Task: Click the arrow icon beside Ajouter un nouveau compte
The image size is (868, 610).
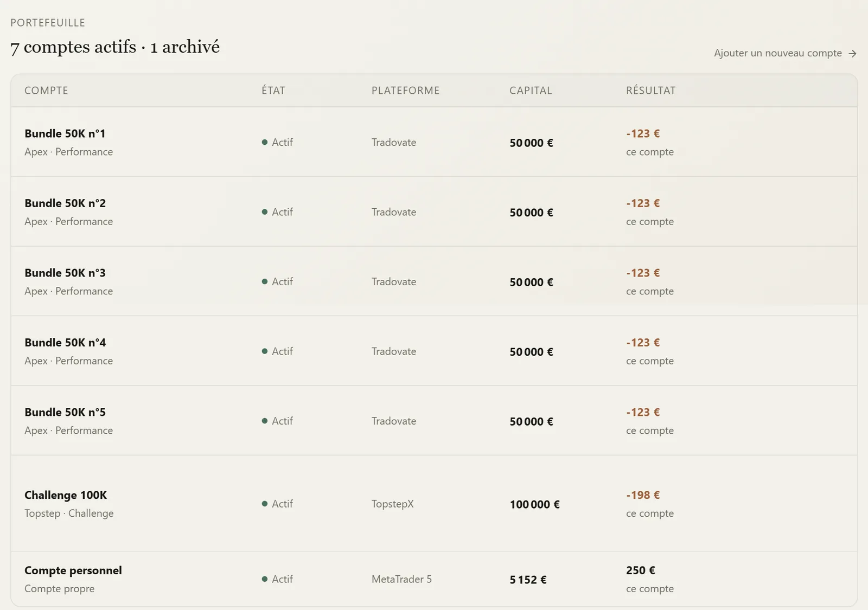Action: point(852,54)
